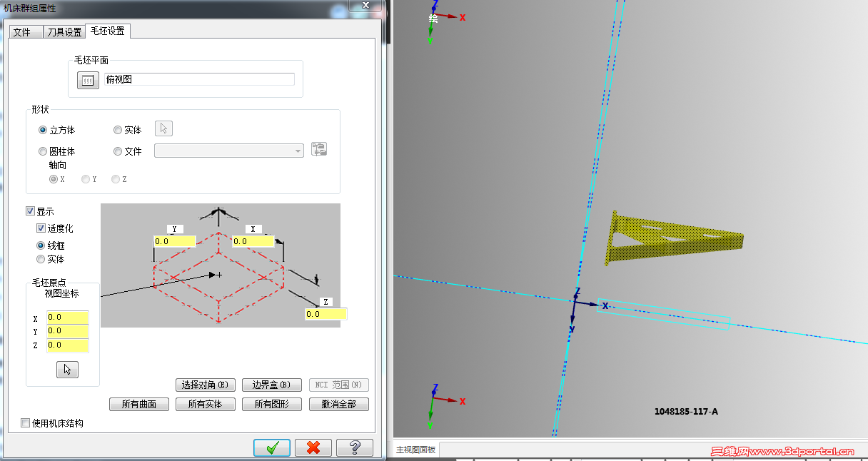
Task: Click stock Y dimension field in diagram
Action: [x=175, y=242]
